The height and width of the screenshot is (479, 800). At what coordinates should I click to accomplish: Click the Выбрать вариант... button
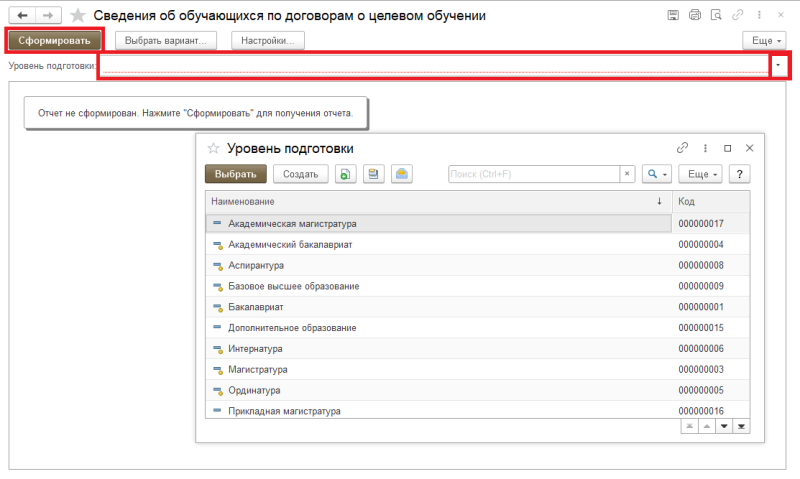(166, 40)
